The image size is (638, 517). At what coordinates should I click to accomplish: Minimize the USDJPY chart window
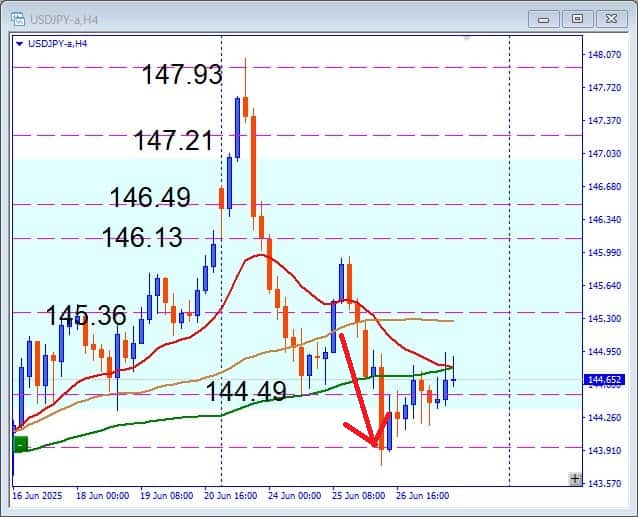[x=544, y=19]
